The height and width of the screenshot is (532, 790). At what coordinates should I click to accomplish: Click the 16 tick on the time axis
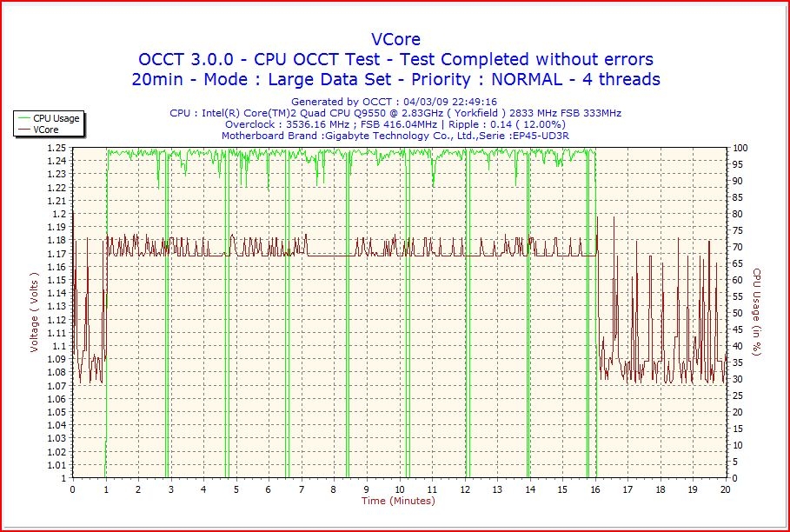click(x=595, y=489)
